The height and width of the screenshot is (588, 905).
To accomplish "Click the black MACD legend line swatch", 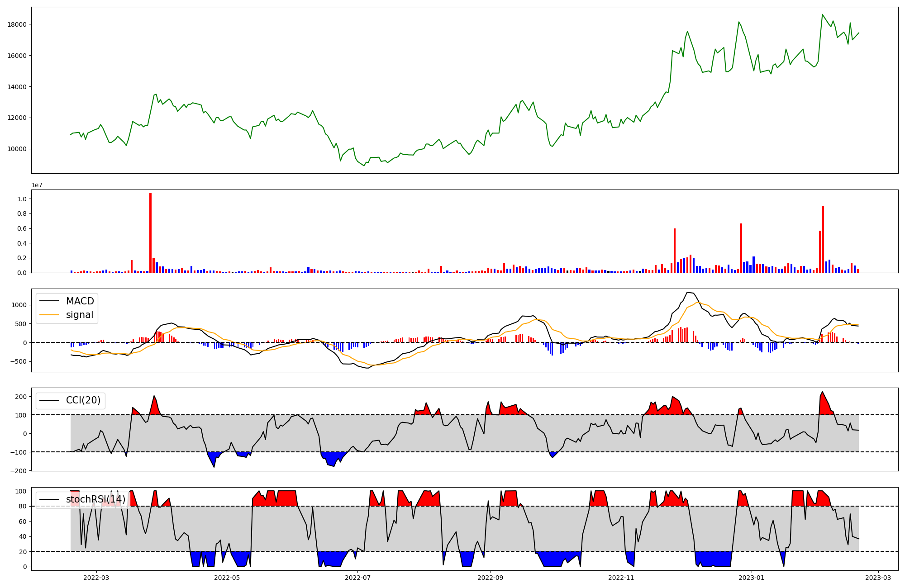I will (x=49, y=301).
